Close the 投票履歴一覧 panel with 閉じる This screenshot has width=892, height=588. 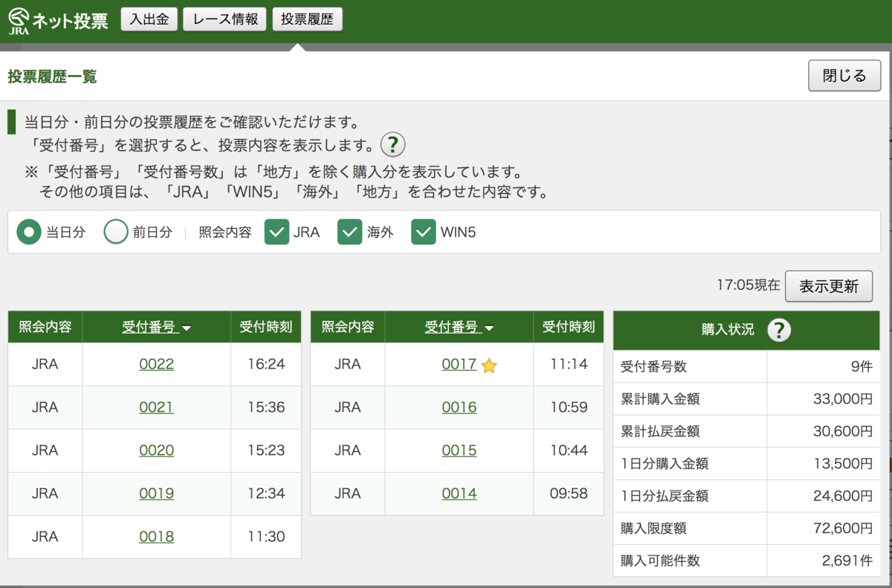coord(844,76)
